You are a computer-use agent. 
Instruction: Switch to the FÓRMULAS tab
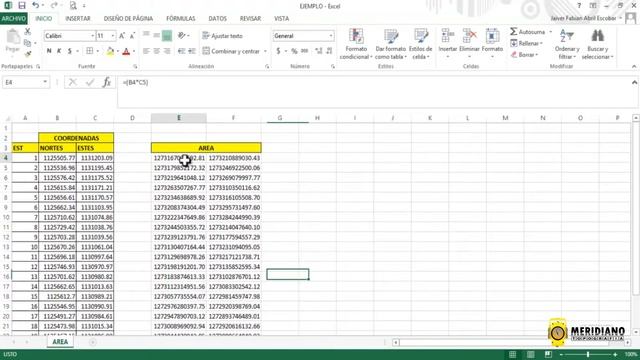click(181, 18)
